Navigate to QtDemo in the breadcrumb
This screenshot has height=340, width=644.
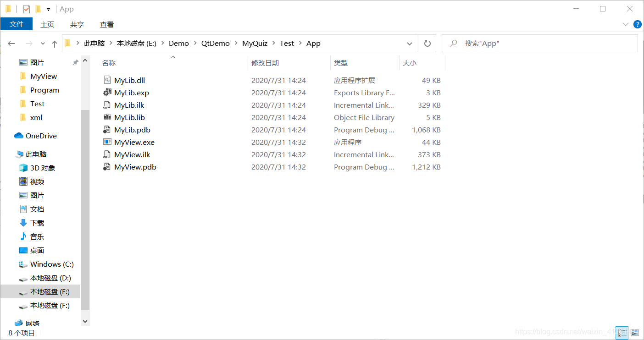(x=216, y=44)
